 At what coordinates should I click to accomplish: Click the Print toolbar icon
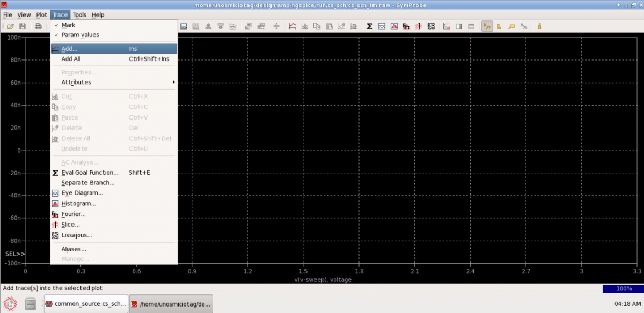tap(38, 26)
